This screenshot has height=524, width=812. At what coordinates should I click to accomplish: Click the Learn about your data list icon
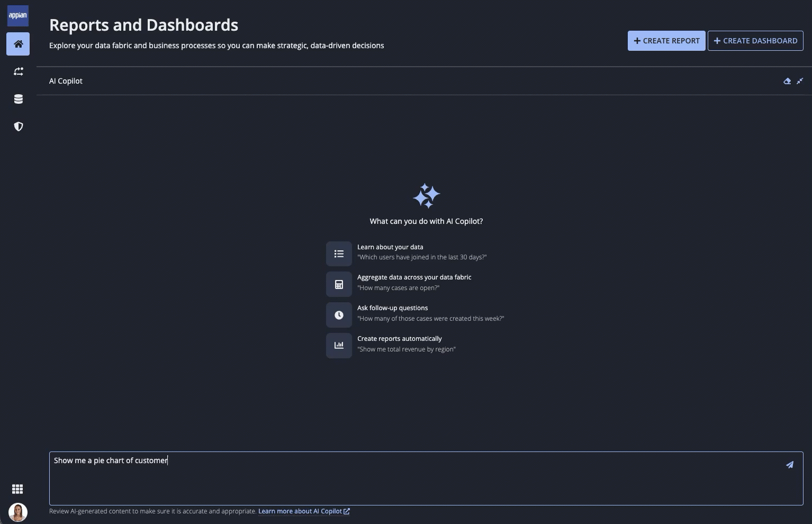pos(339,254)
